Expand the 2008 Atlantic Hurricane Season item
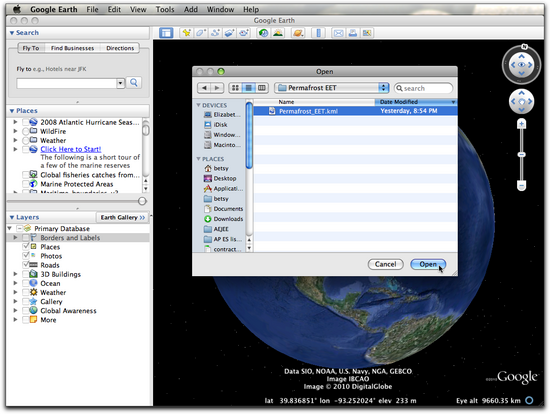Viewport: 550px width, 414px height. [15, 122]
